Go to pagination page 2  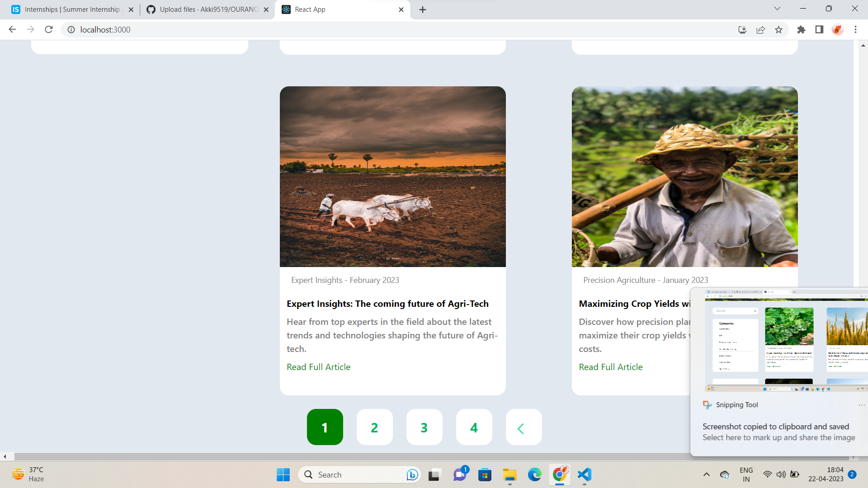(x=375, y=427)
